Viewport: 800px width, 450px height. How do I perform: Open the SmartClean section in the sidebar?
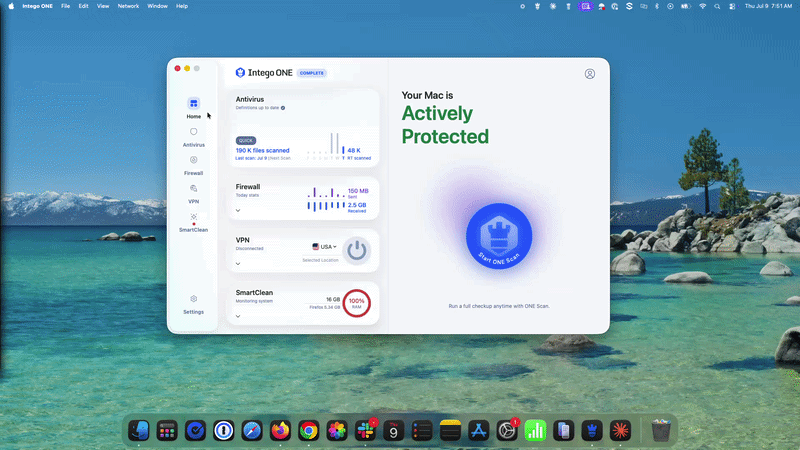[x=193, y=222]
